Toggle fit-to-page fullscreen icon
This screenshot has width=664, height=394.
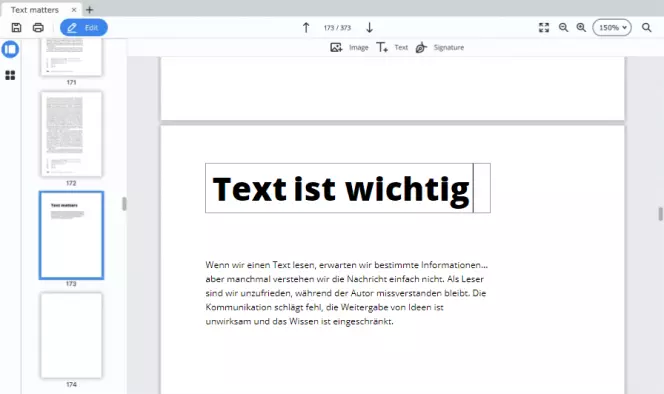click(x=544, y=28)
